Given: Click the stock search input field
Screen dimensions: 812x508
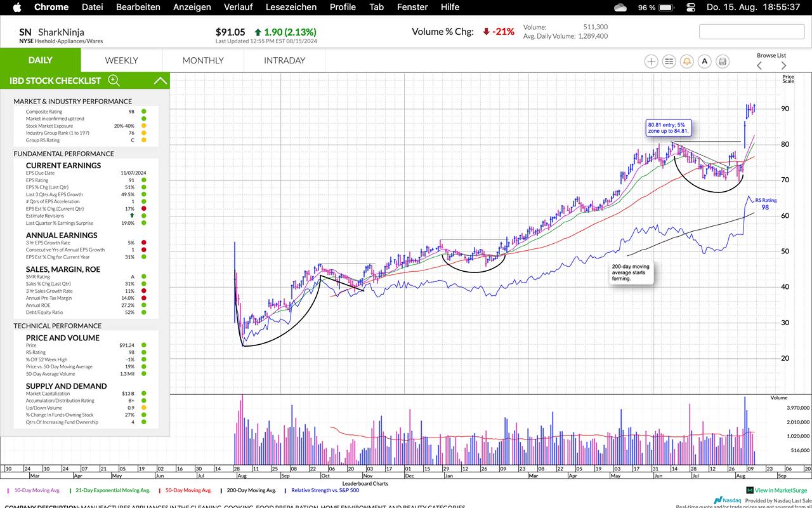Looking at the screenshot, I should (x=750, y=31).
